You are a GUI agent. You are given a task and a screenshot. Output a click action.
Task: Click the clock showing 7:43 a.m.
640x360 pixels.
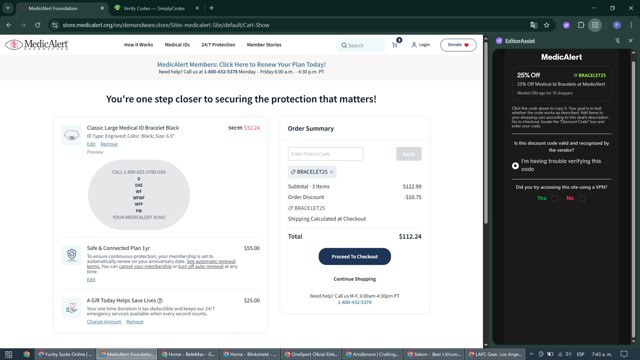coord(602,354)
